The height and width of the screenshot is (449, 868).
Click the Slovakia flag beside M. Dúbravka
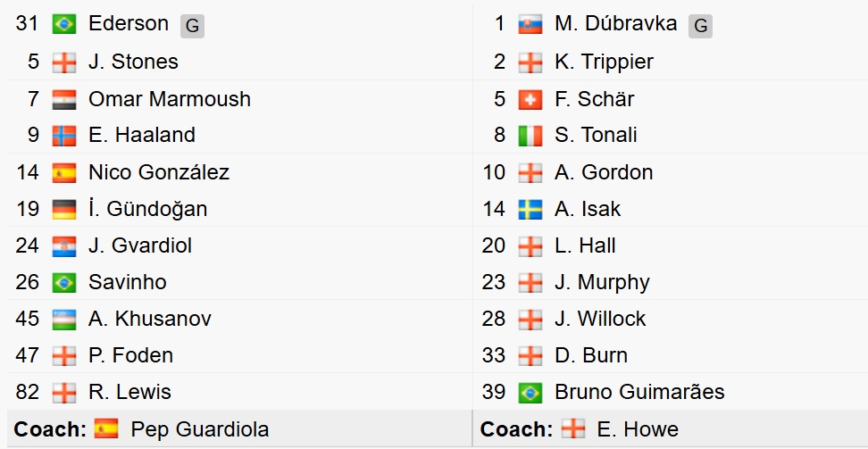pyautogui.click(x=530, y=24)
